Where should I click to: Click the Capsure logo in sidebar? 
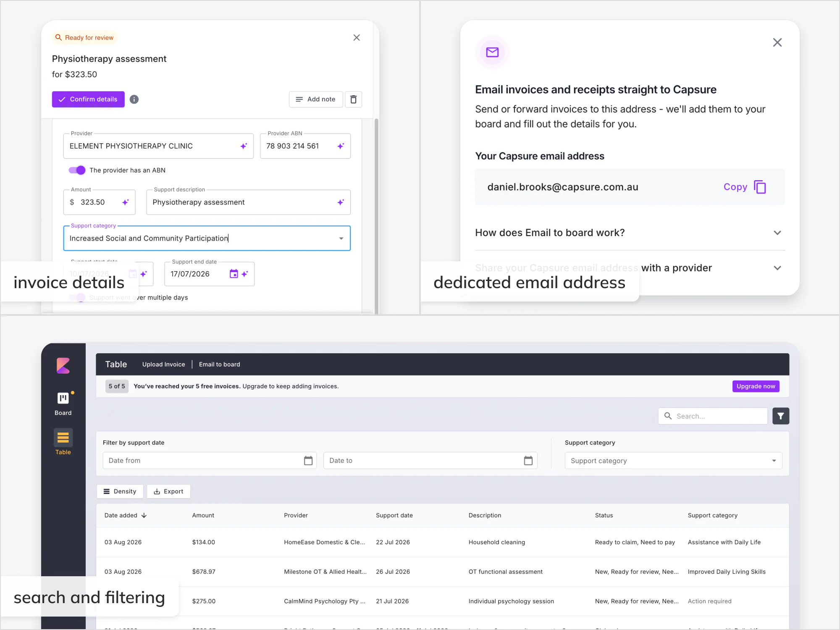coord(63,365)
